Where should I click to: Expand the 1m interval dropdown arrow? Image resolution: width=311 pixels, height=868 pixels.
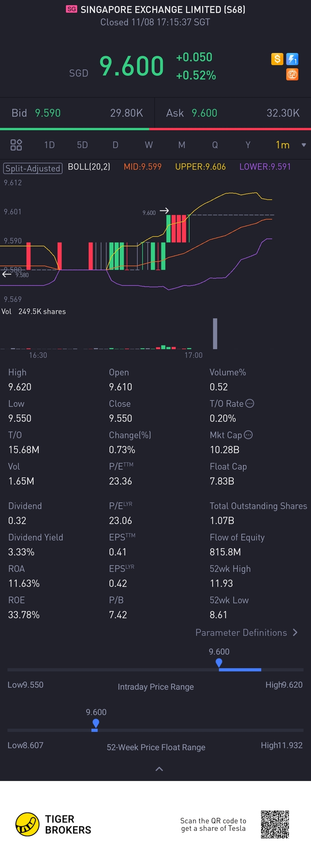(304, 145)
